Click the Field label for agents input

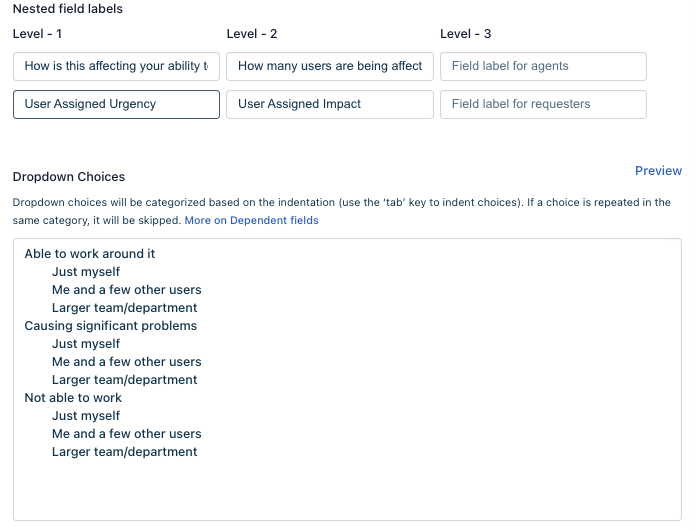(543, 67)
